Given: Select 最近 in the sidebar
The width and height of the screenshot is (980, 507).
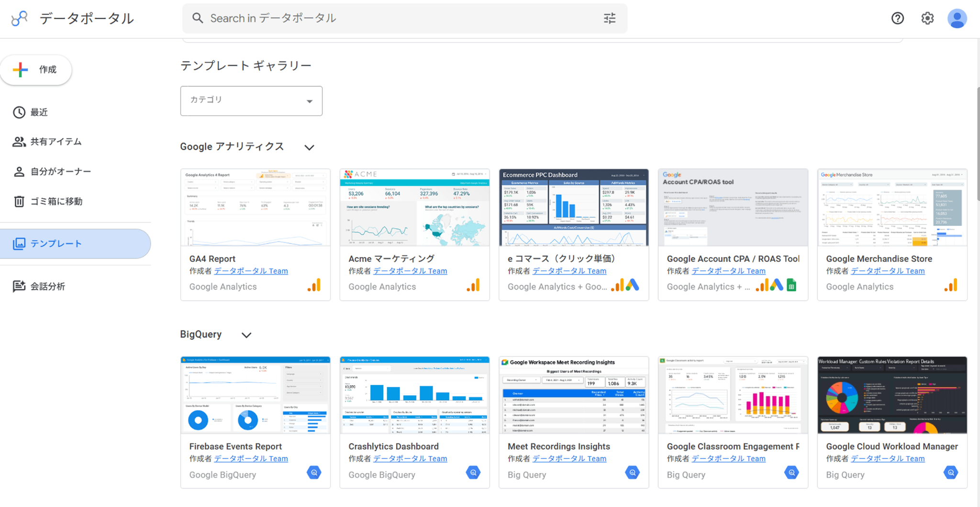Looking at the screenshot, I should pyautogui.click(x=76, y=113).
